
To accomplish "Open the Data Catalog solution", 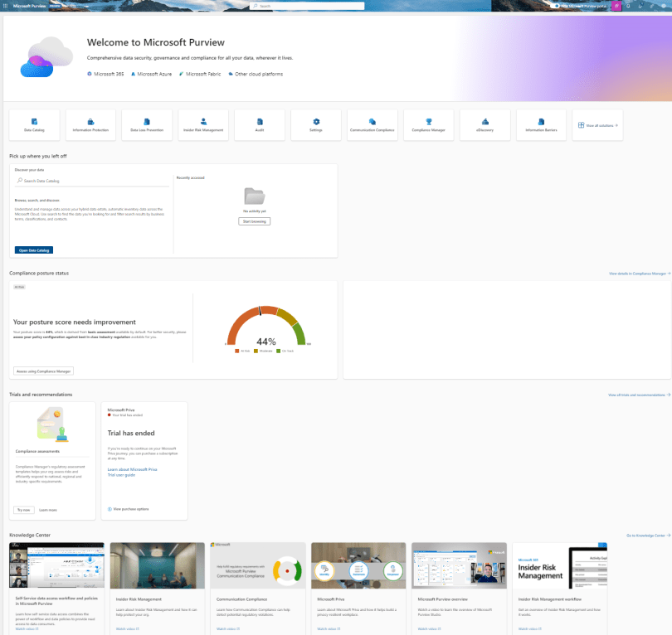I will coord(34,124).
